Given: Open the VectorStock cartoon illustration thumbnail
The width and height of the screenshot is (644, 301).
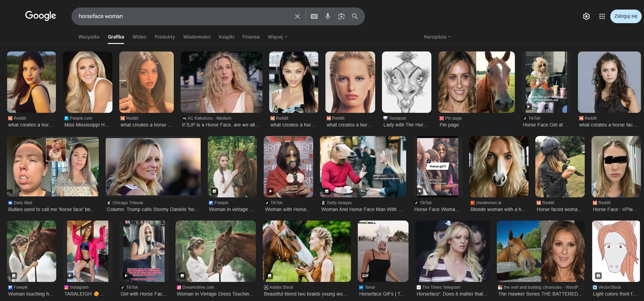Looking at the screenshot, I should click(616, 251).
